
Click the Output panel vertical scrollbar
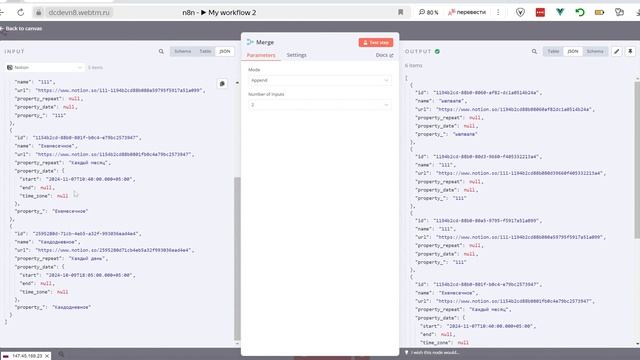pos(637,160)
